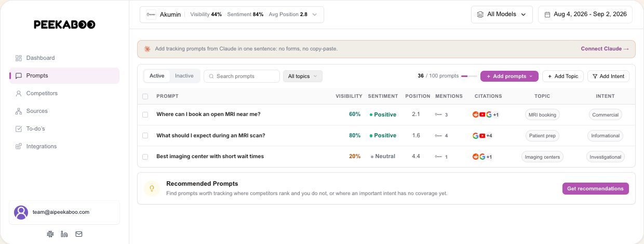Click the Search prompts field

pos(242,76)
